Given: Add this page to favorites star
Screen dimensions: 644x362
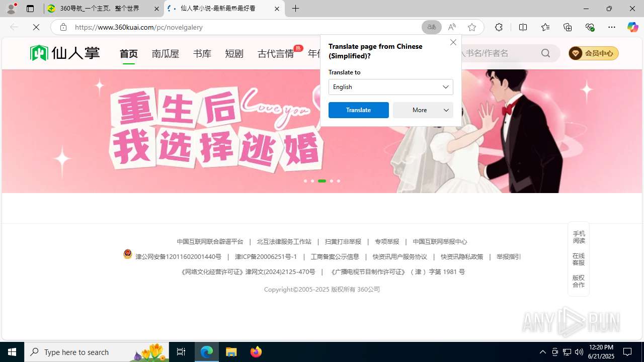Looking at the screenshot, I should click(x=472, y=27).
